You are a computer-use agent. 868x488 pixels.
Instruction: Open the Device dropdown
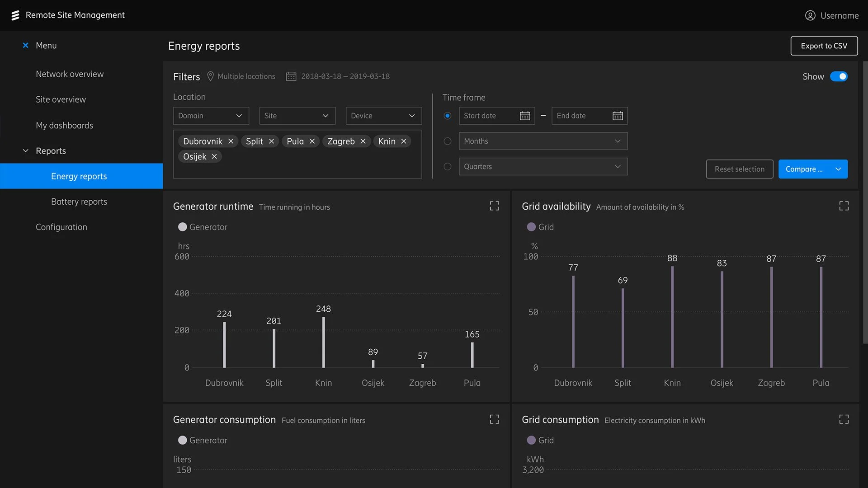point(383,116)
